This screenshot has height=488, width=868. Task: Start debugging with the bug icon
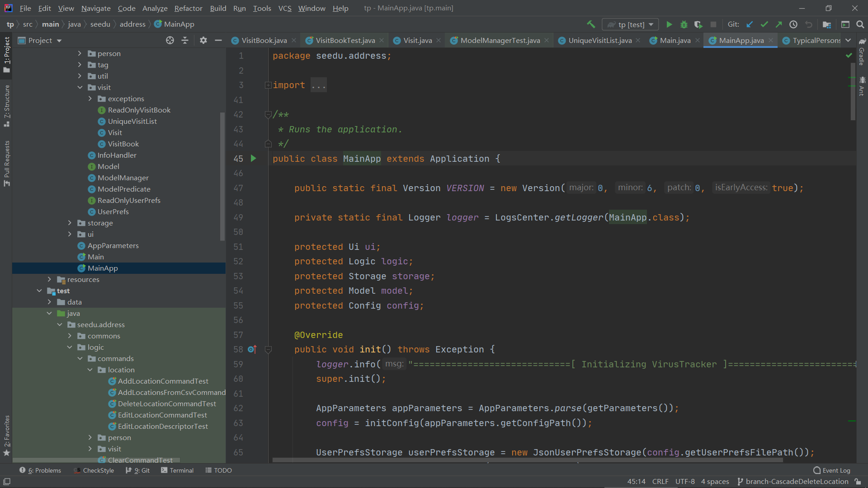click(684, 24)
